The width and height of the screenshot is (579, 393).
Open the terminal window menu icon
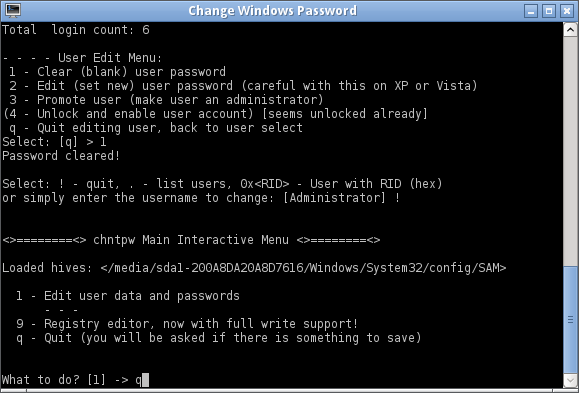[x=13, y=10]
